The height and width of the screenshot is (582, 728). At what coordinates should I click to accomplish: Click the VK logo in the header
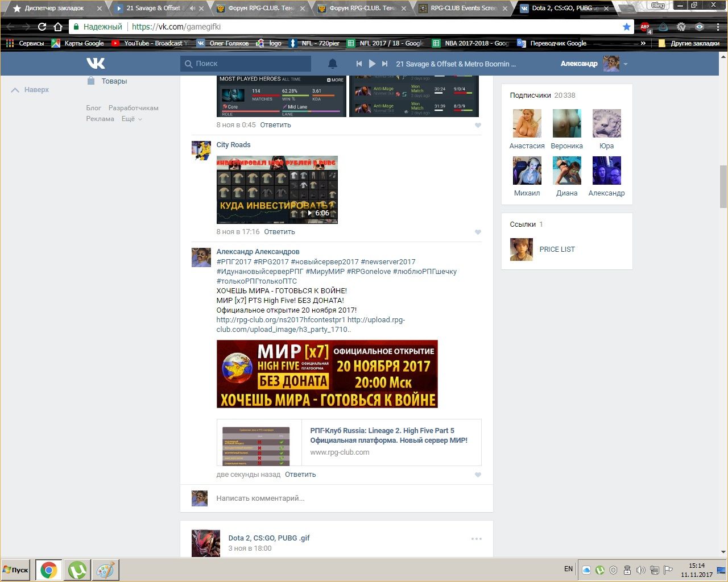[96, 63]
